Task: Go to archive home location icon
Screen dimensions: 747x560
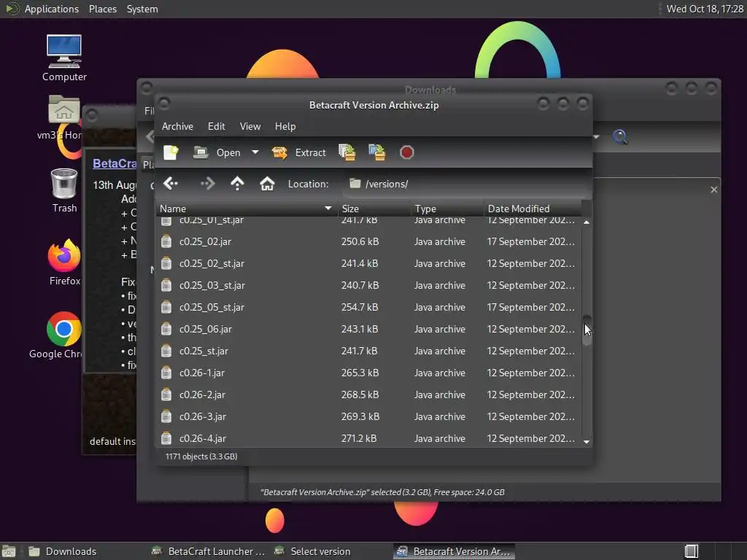Action: (267, 183)
